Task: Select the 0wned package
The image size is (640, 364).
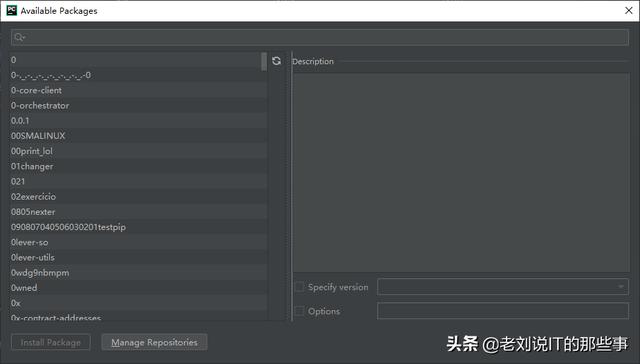Action: point(138,288)
